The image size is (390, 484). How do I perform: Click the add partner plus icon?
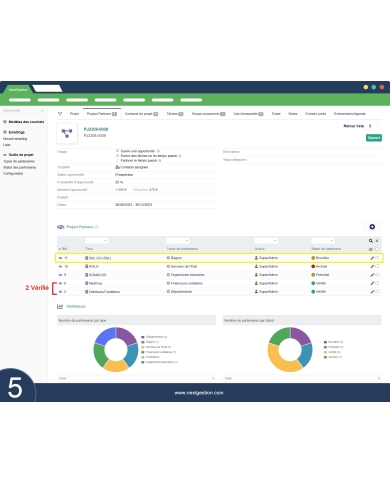[372, 227]
